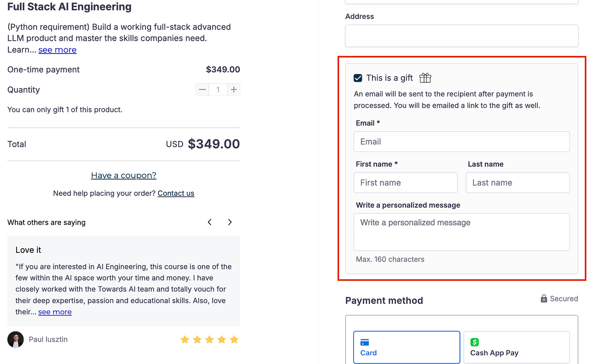Click the gift box icon
600x364 pixels.
[x=425, y=78]
